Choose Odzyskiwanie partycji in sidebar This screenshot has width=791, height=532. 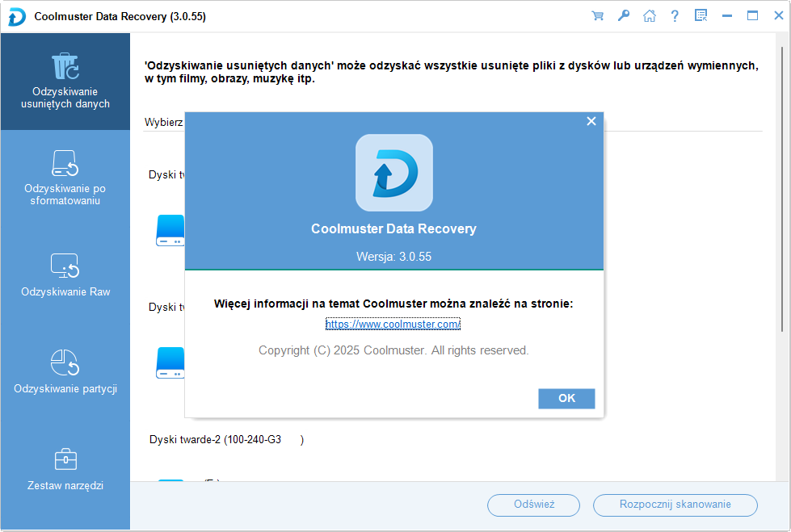pos(65,372)
